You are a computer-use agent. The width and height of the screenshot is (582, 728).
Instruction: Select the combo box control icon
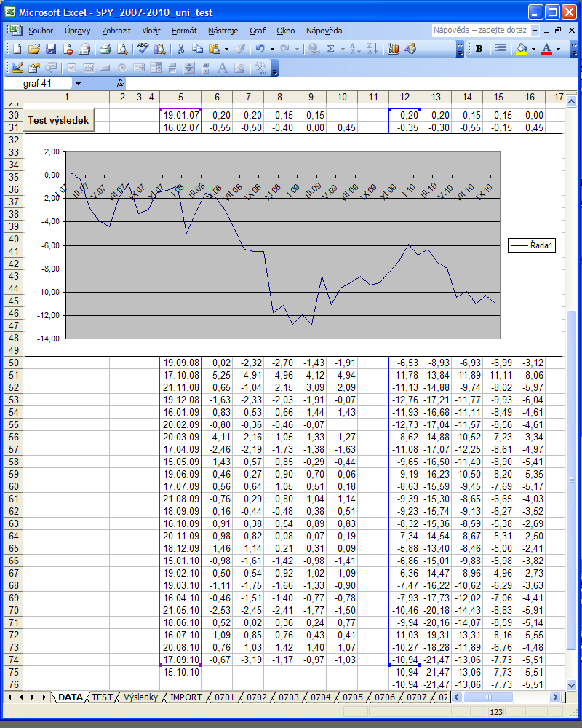coord(156,68)
